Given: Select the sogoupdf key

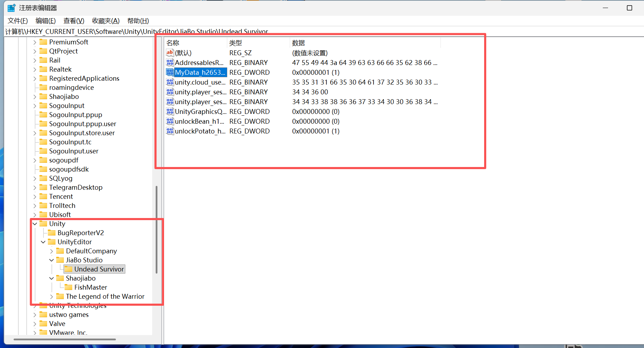Looking at the screenshot, I should click(64, 160).
